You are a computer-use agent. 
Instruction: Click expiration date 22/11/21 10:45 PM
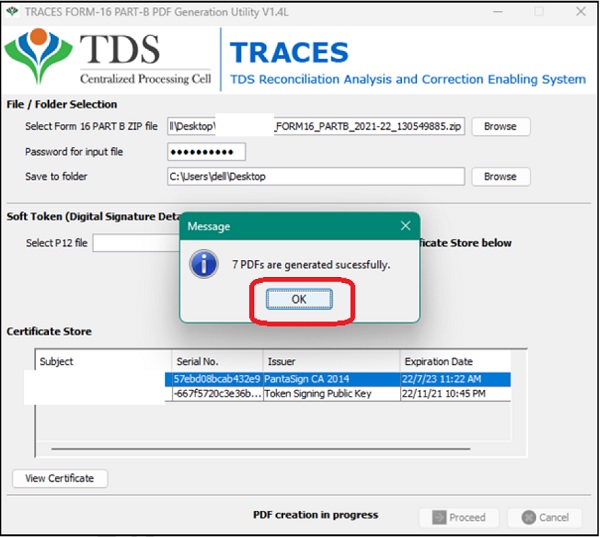(x=444, y=394)
